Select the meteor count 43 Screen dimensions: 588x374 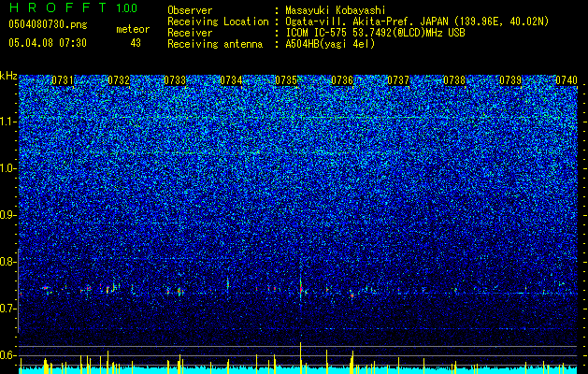(136, 43)
